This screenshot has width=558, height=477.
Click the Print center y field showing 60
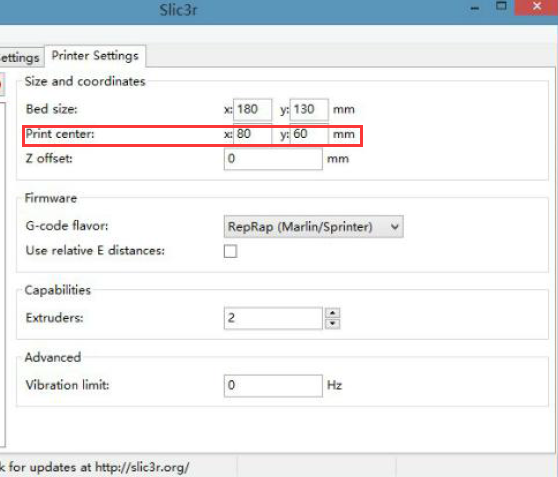[x=309, y=134]
